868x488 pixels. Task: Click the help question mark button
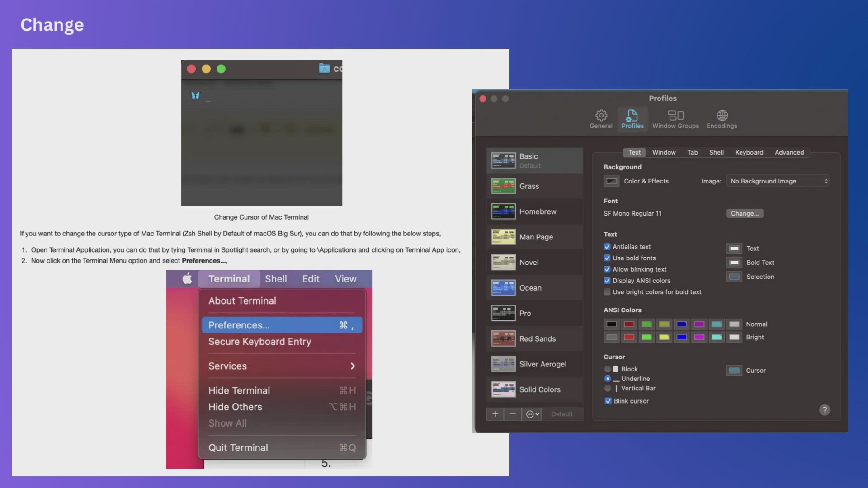coord(824,410)
